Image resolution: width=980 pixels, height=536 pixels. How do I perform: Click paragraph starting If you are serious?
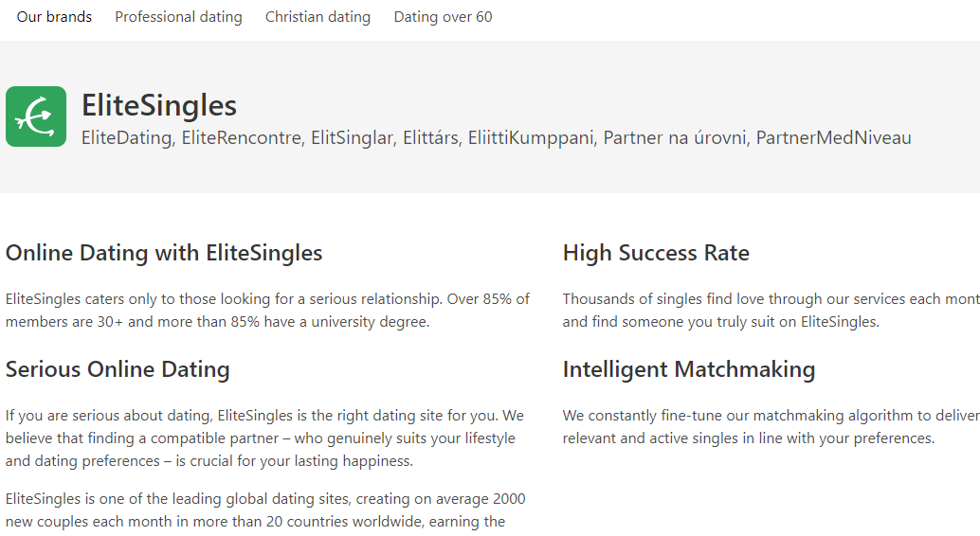pos(264,438)
